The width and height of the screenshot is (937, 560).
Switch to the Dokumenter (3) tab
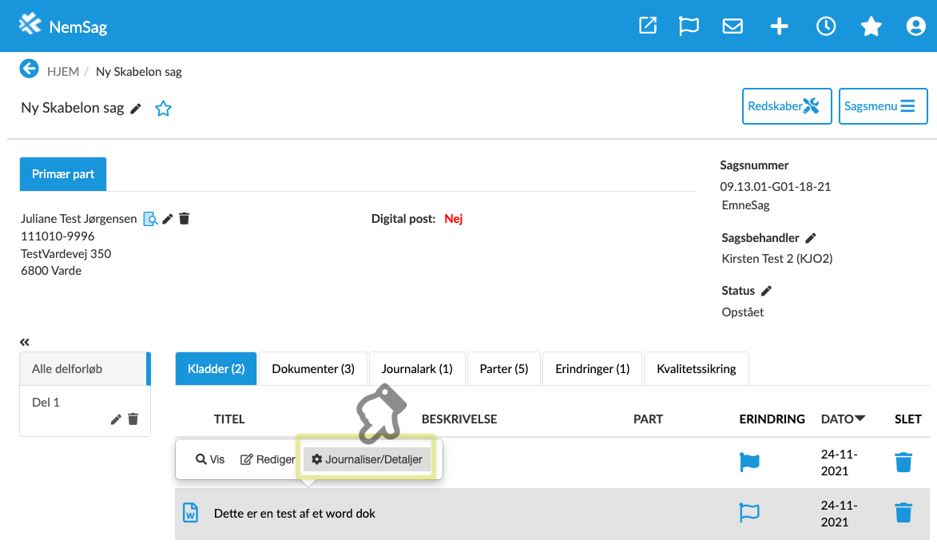(313, 369)
